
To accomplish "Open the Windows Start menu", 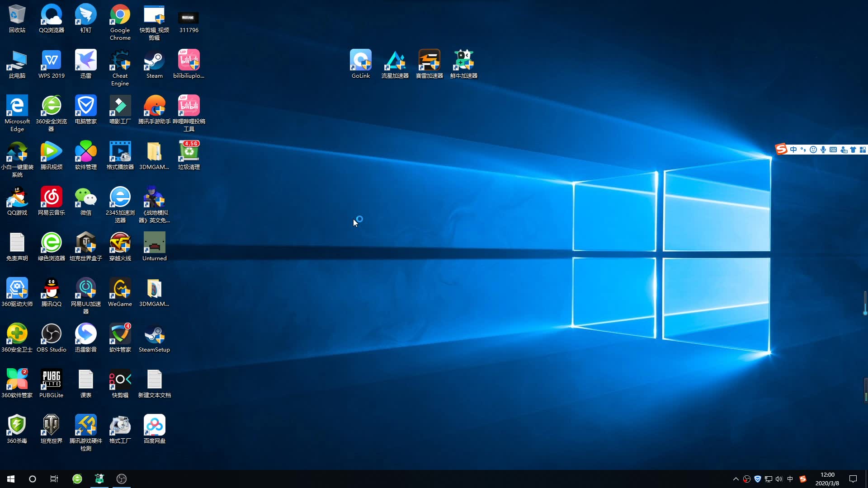I will tap(11, 479).
